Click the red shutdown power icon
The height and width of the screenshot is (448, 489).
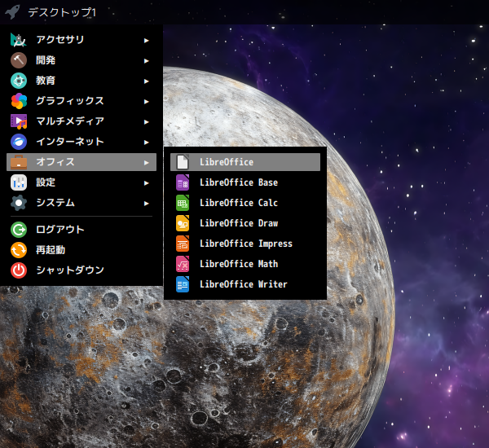pyautogui.click(x=19, y=270)
